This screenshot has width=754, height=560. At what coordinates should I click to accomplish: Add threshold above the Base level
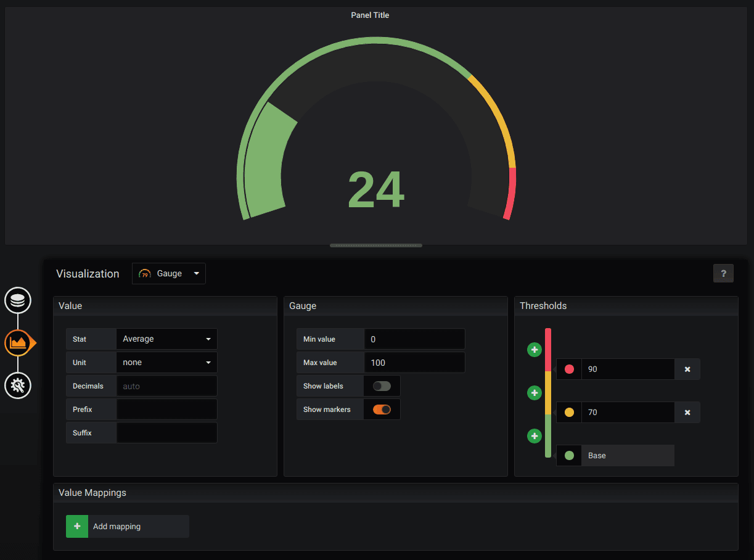click(535, 436)
